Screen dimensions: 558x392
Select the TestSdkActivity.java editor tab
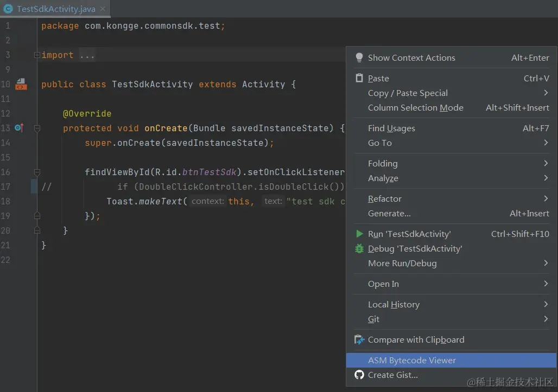coord(55,9)
